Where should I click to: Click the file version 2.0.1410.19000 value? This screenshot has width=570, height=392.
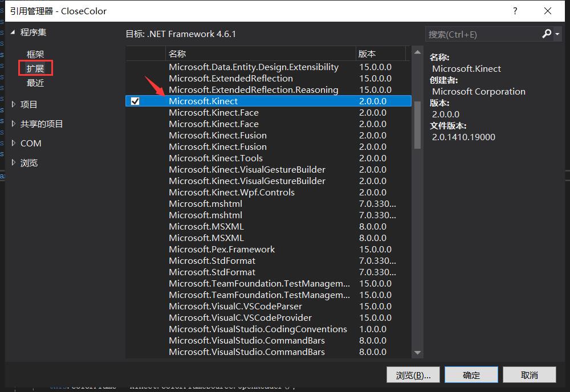(463, 137)
